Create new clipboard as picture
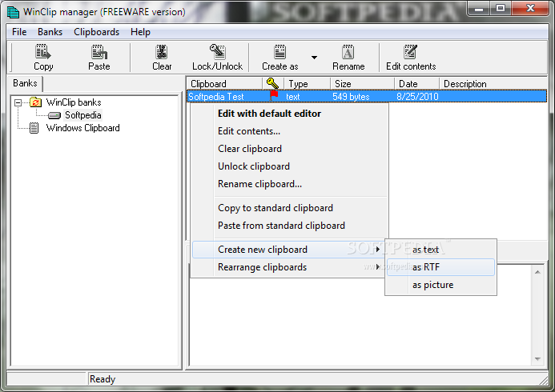 (440, 285)
